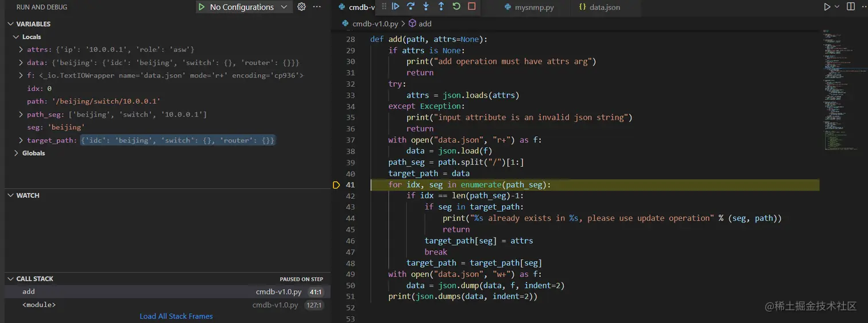
Task: Split the editor right
Action: tap(850, 7)
